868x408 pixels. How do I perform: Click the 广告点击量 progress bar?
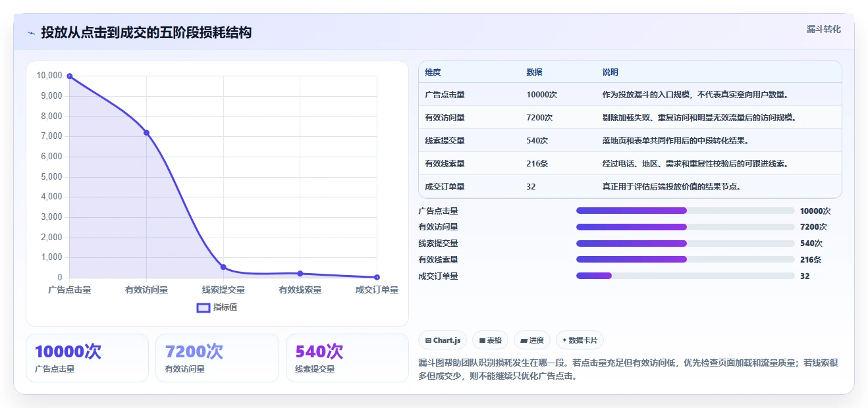click(685, 211)
